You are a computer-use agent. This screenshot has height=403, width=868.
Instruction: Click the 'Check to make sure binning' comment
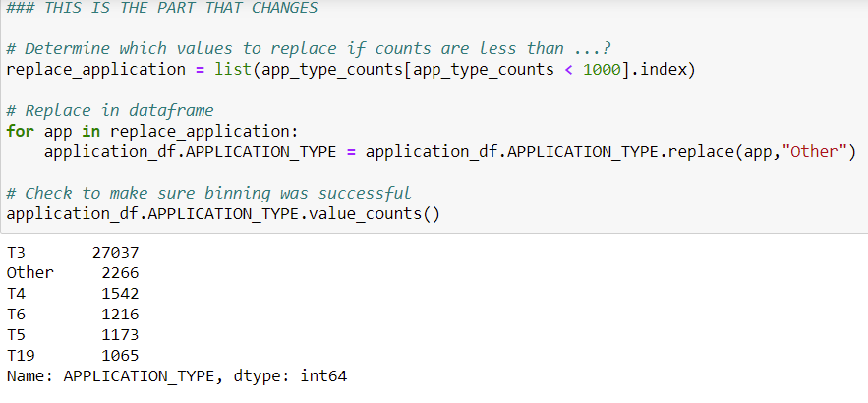[x=208, y=194]
